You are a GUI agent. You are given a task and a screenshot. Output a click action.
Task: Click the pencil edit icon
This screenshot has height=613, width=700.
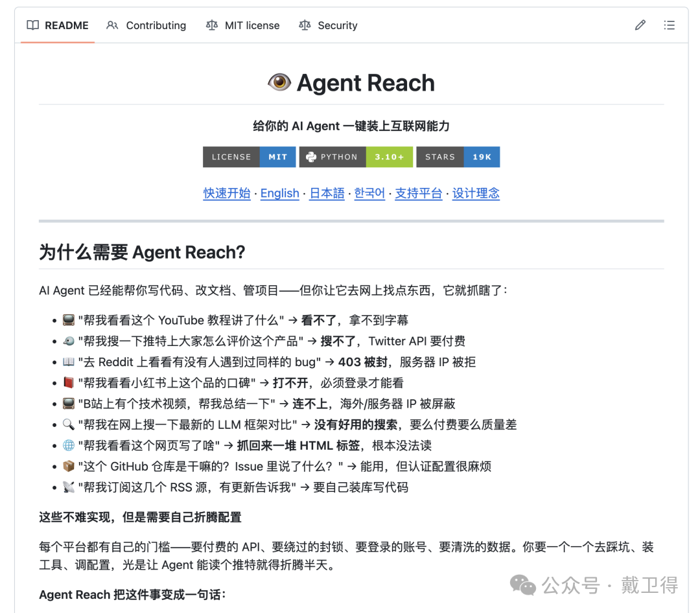[x=640, y=25]
